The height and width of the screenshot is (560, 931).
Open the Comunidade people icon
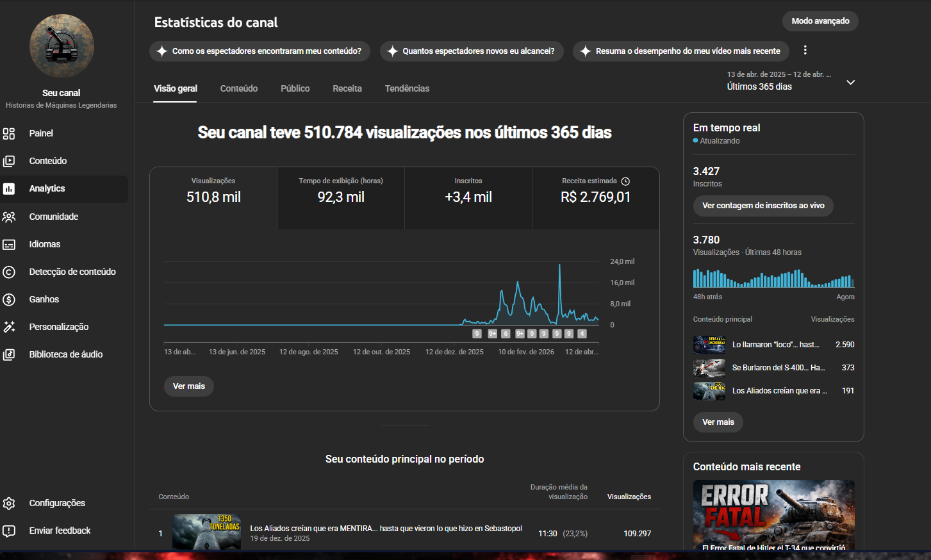pos(9,217)
